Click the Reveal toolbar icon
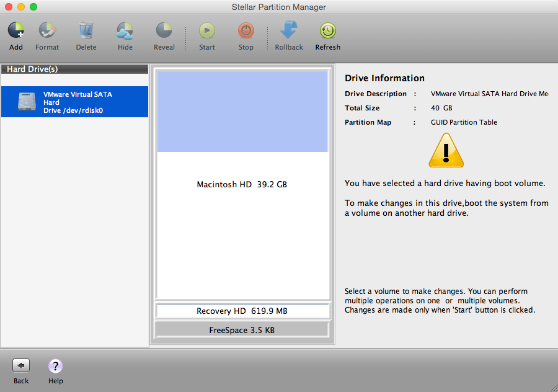 tap(164, 30)
